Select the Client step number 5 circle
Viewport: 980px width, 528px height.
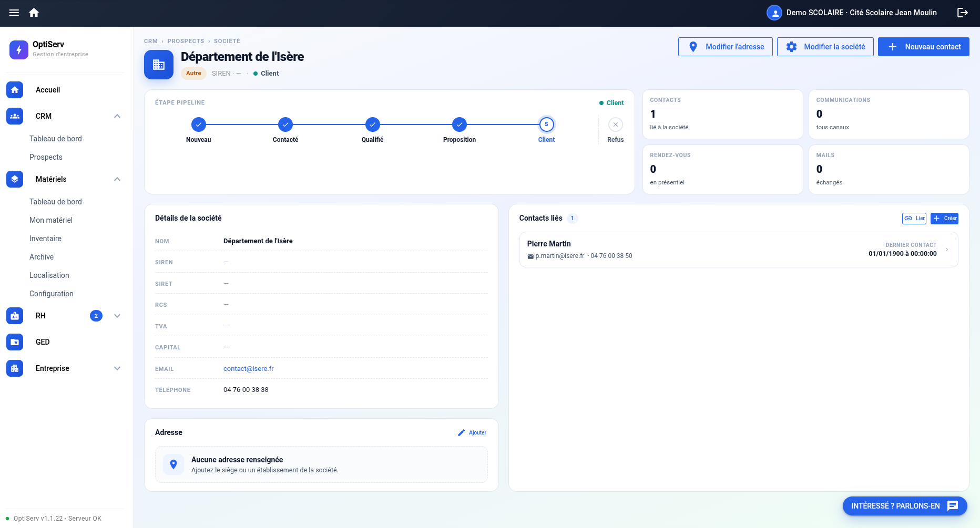point(547,125)
